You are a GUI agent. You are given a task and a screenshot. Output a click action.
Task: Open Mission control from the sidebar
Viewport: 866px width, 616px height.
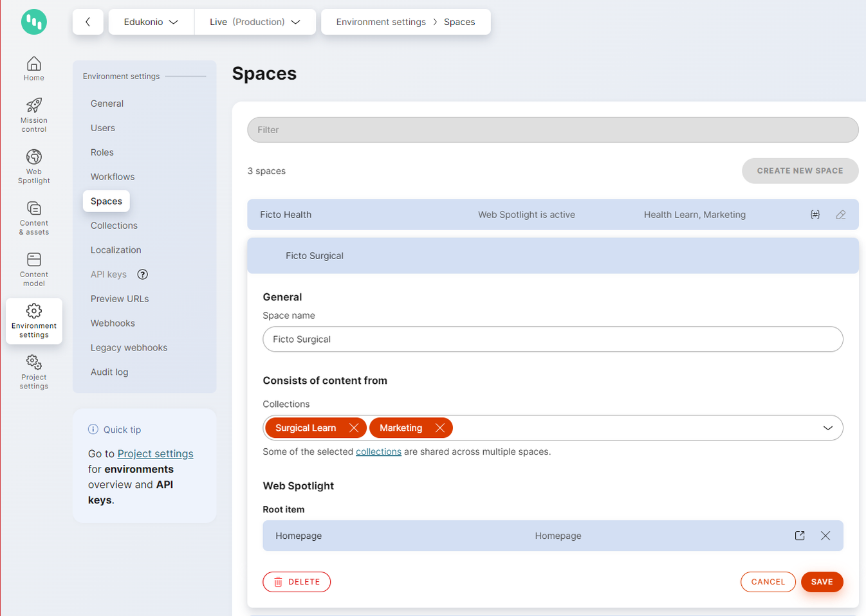[33, 114]
